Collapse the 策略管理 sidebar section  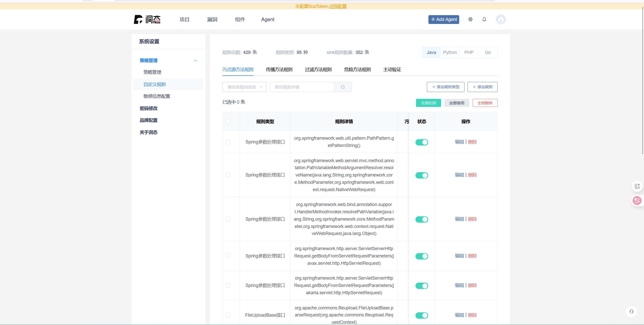click(x=195, y=61)
